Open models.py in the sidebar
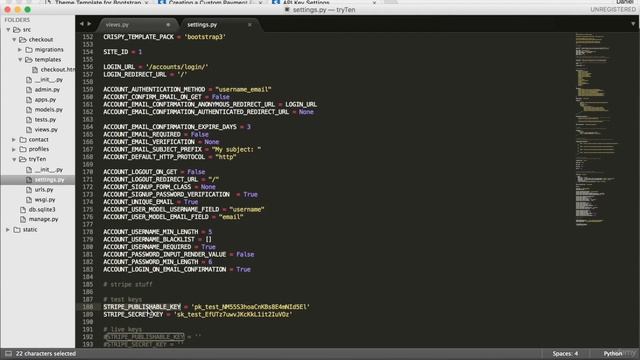Screen dimensions: 640x360 point(49,110)
